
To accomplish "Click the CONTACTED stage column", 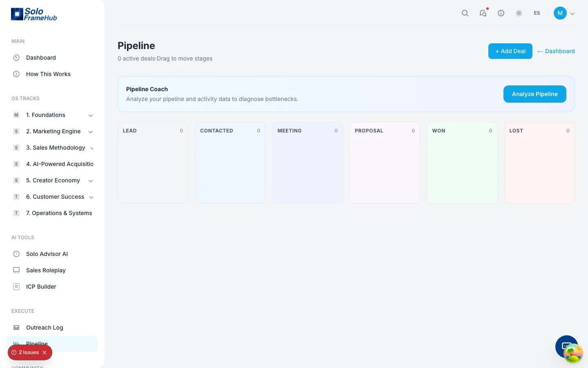I will pos(230,163).
